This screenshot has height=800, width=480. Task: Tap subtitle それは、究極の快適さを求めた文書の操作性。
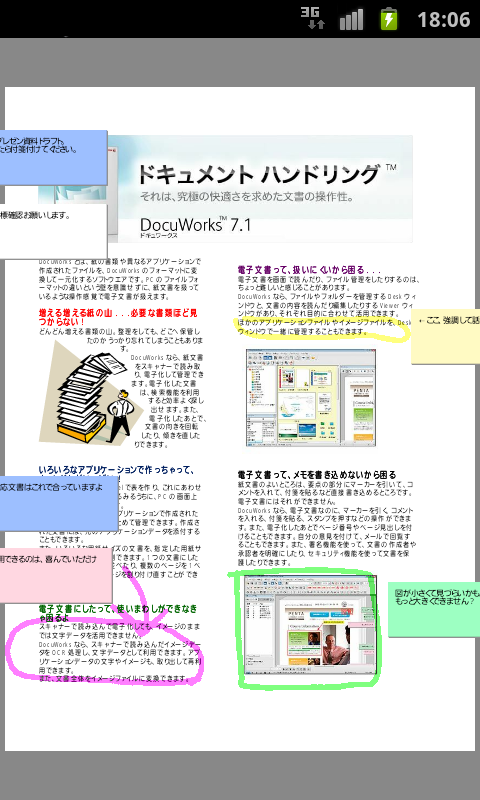click(247, 196)
